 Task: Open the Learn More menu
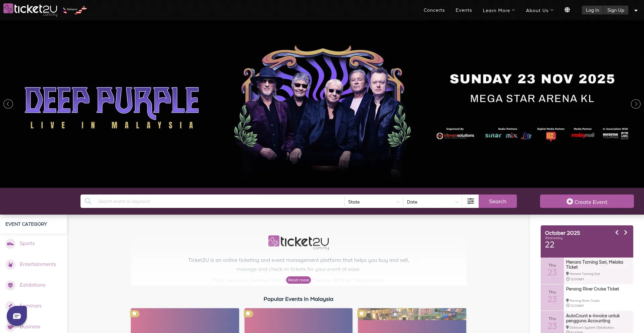click(499, 10)
